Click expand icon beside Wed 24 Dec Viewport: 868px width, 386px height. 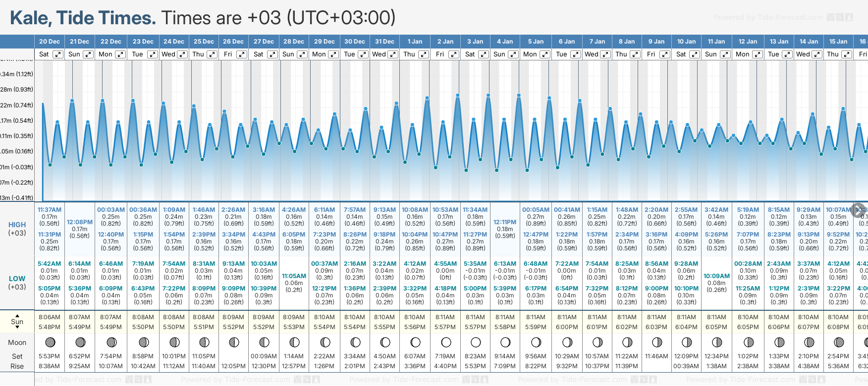pyautogui.click(x=182, y=54)
